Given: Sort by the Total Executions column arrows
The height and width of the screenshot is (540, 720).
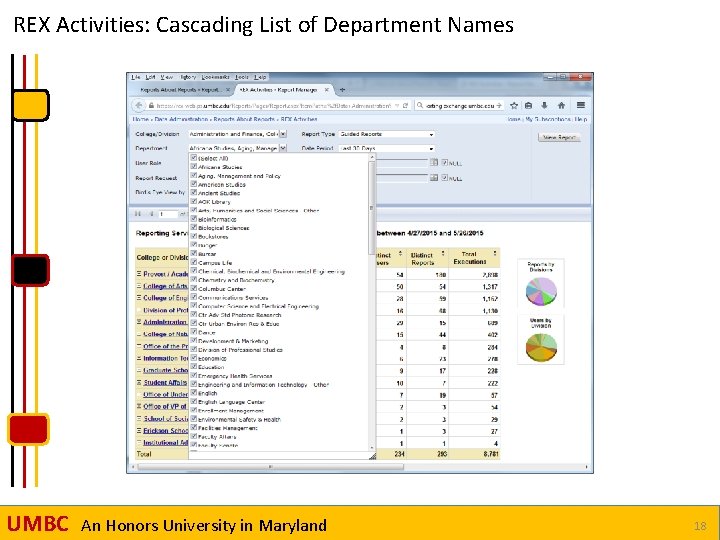Looking at the screenshot, I should [495, 253].
